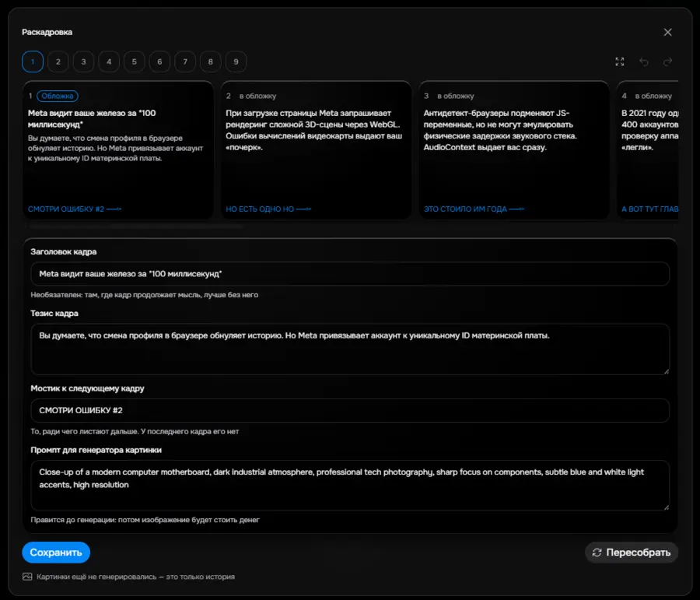Click the horizontal scrollbar under the cards

point(136,226)
